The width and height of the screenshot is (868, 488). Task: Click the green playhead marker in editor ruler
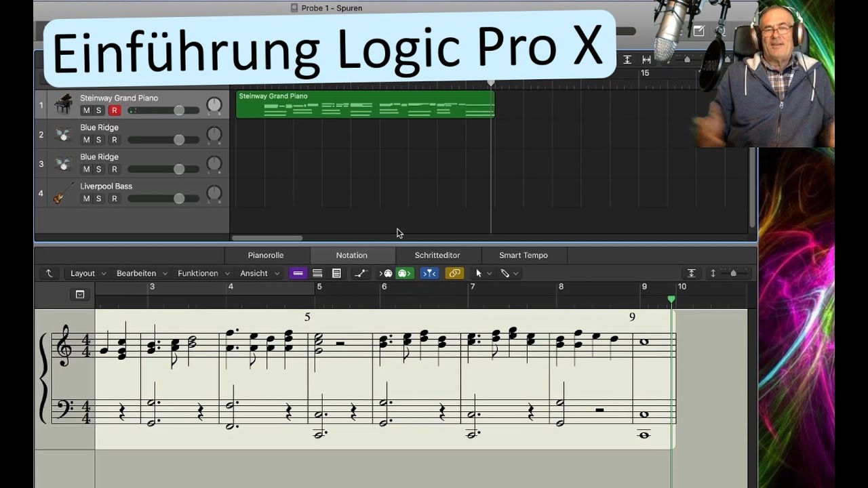point(671,299)
